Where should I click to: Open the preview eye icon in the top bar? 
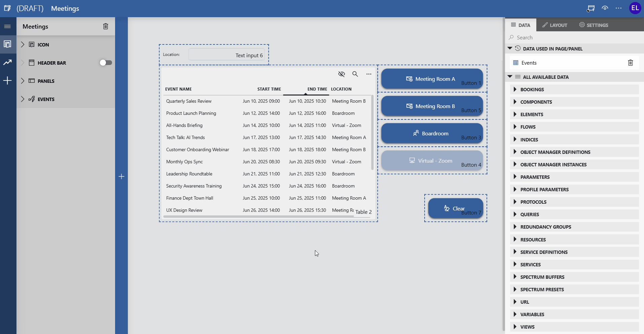click(605, 8)
